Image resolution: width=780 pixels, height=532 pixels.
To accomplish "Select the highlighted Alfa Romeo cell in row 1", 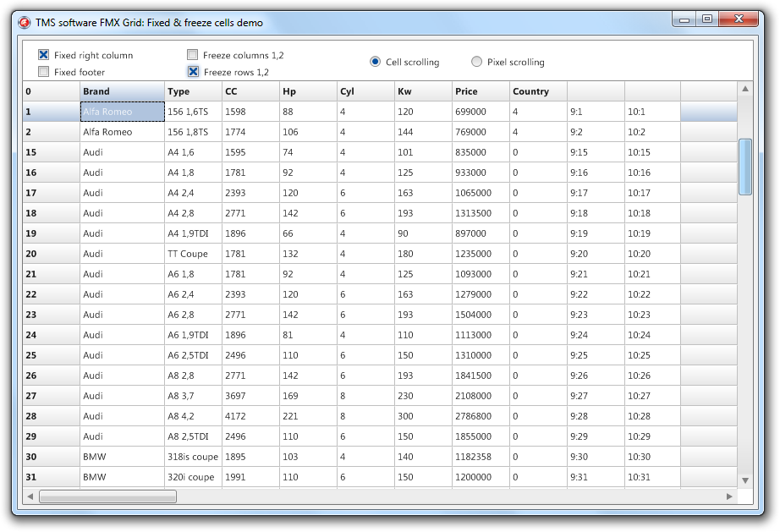I will tap(123, 112).
